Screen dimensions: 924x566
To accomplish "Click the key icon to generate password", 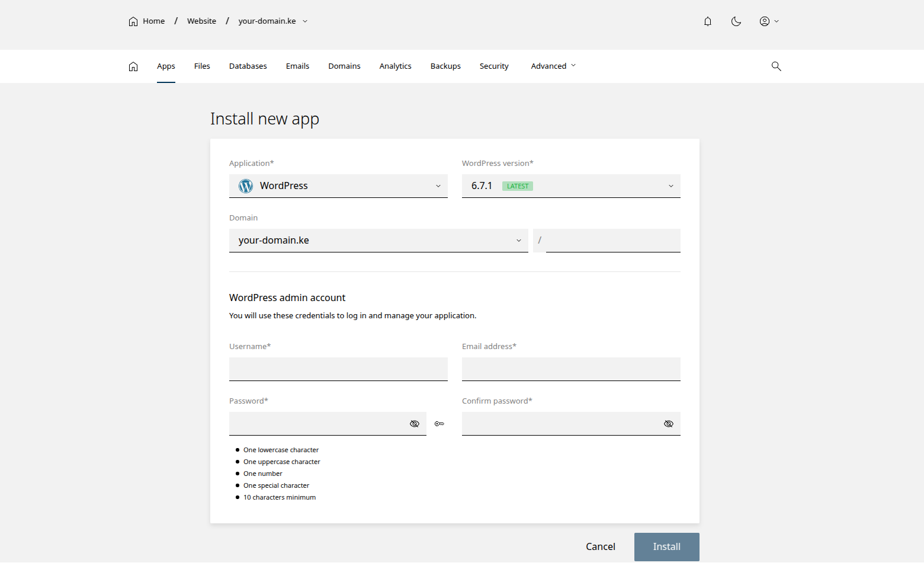I will tap(439, 424).
